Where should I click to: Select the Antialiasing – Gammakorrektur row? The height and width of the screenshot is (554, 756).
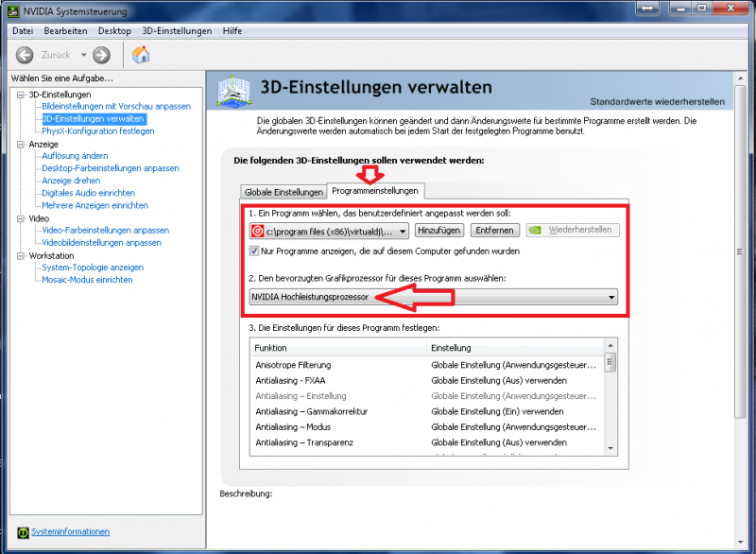(x=427, y=411)
